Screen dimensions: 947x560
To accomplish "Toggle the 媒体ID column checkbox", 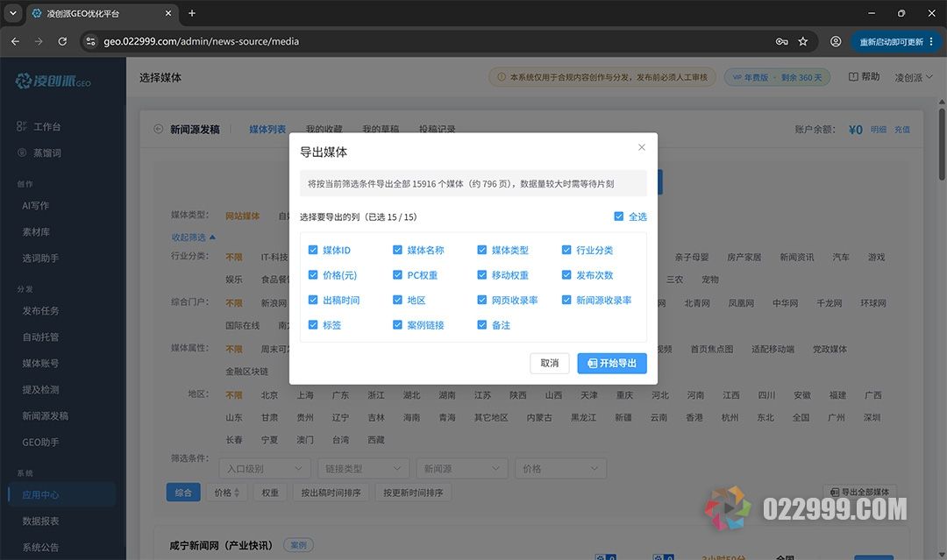I will [x=313, y=250].
